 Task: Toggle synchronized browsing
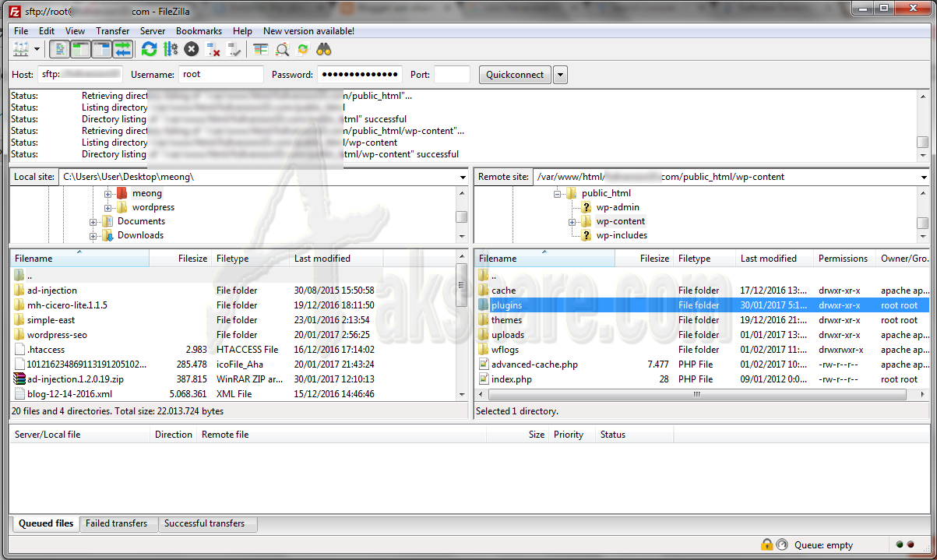point(303,50)
